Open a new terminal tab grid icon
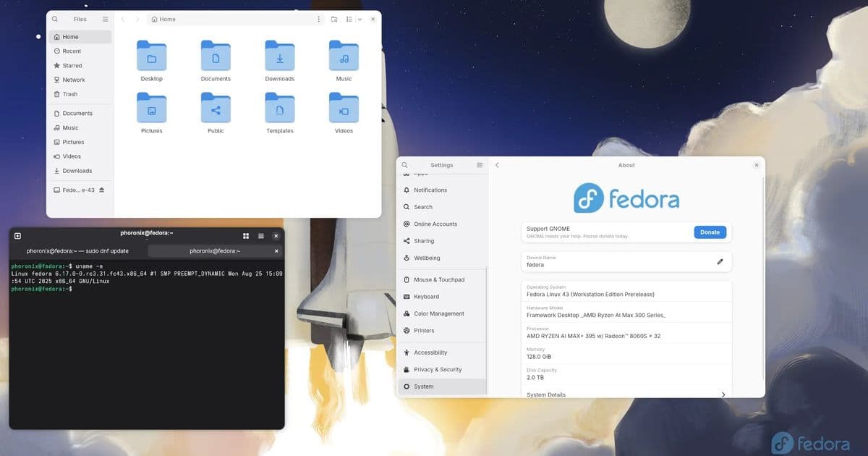 246,235
